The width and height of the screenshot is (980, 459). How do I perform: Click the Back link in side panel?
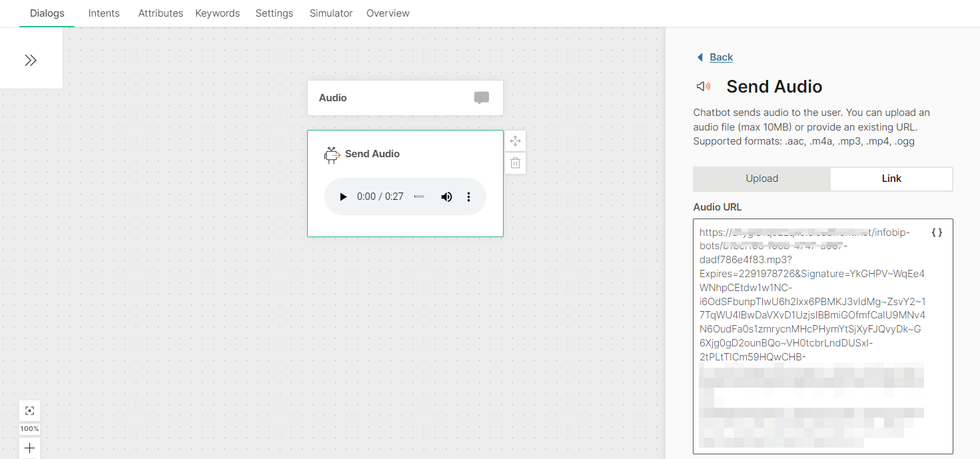721,57
